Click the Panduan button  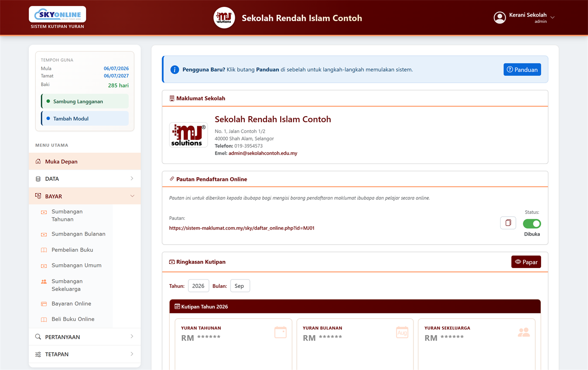pos(522,70)
